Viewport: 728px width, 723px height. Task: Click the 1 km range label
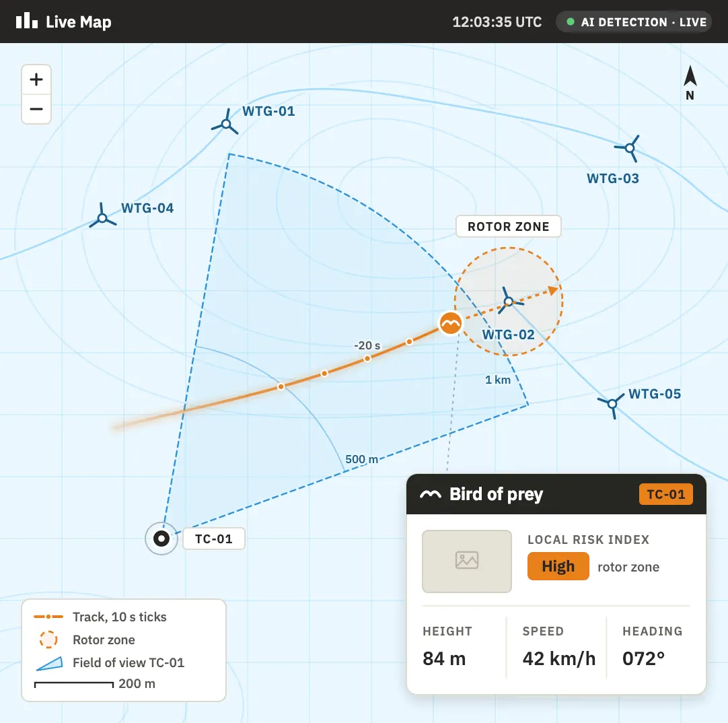pyautogui.click(x=498, y=380)
